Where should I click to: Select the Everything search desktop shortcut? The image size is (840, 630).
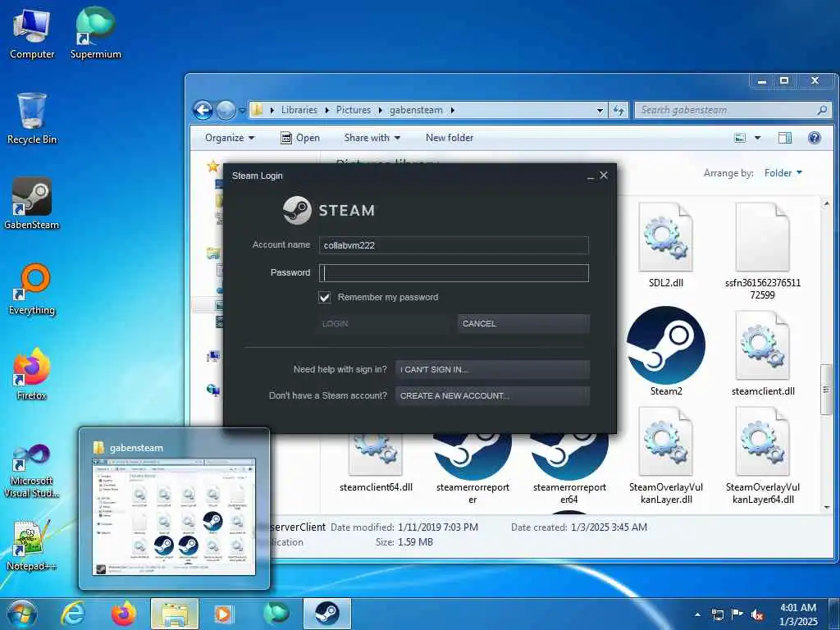pos(32,290)
